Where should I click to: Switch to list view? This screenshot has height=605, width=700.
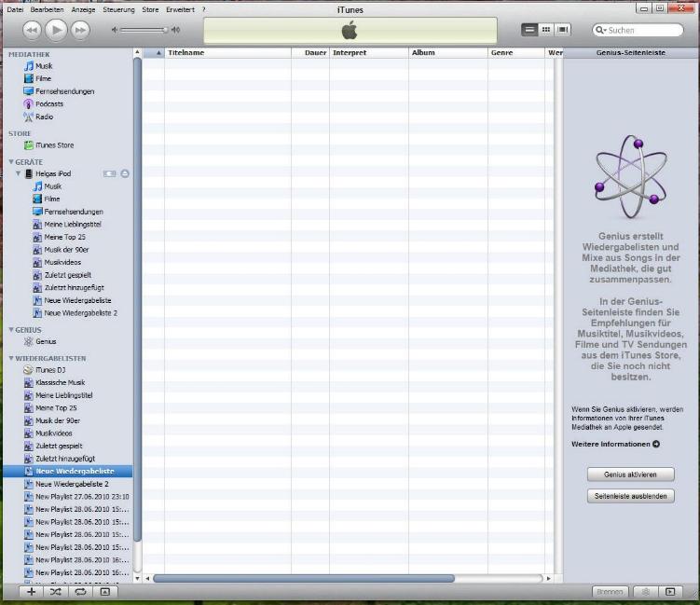(529, 30)
